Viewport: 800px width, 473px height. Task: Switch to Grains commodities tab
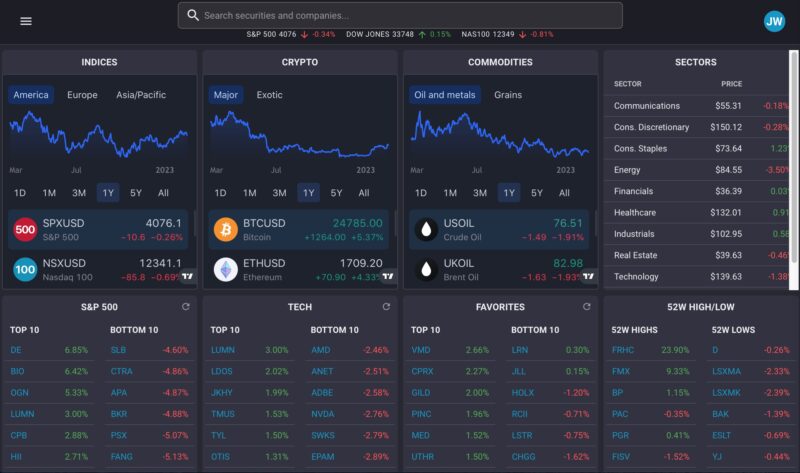click(x=508, y=95)
